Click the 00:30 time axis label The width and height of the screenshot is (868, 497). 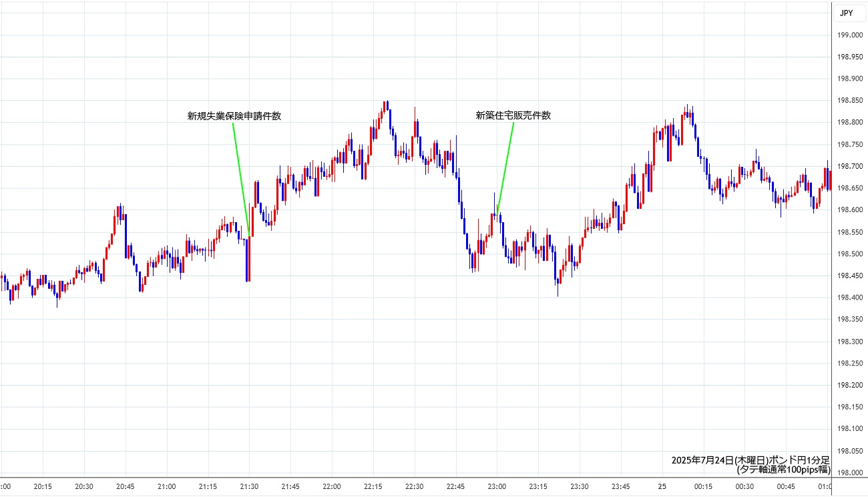pyautogui.click(x=744, y=487)
